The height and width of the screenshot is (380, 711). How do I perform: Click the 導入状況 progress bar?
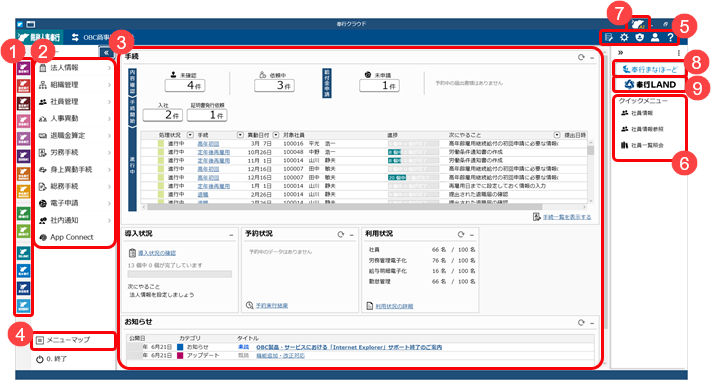[x=180, y=274]
